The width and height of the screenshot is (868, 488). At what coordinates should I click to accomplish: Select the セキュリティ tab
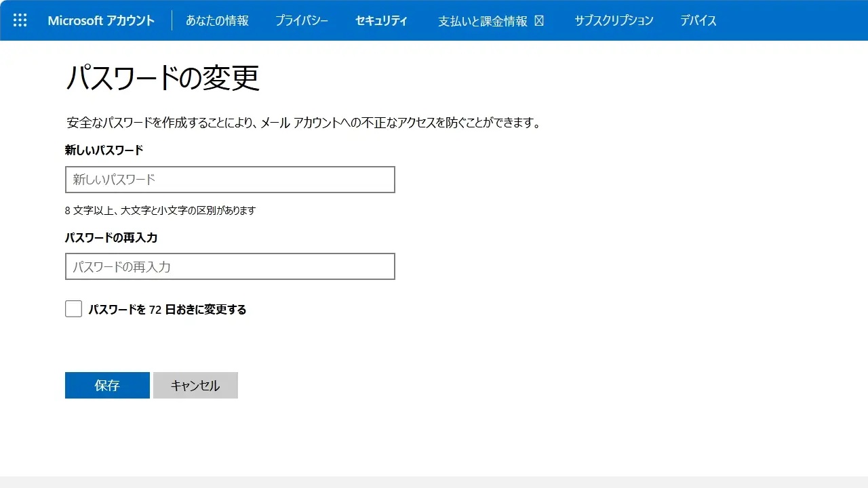click(381, 20)
